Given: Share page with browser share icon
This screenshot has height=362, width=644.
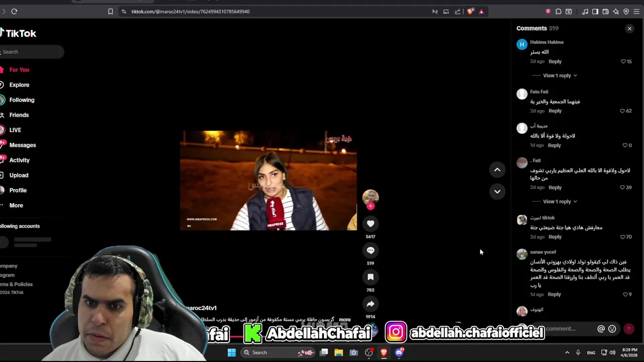Looking at the screenshot, I should [457, 12].
